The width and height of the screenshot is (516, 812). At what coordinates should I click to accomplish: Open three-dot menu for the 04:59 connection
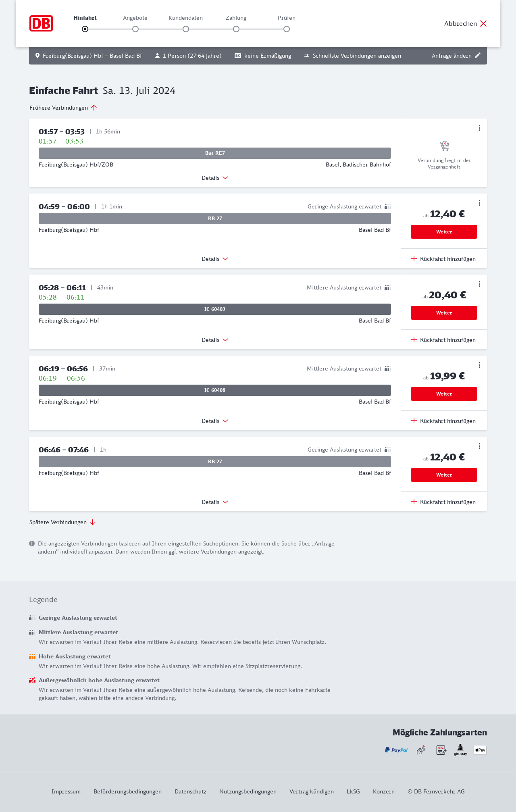click(479, 203)
